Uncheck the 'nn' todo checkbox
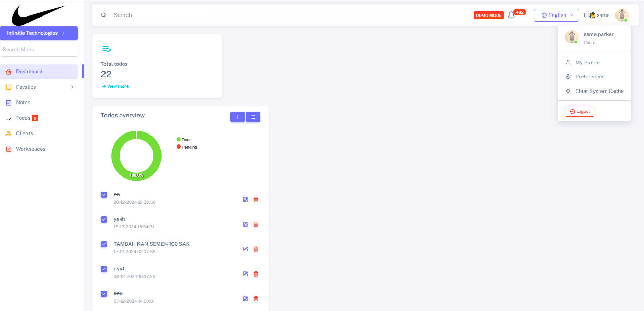 point(104,195)
